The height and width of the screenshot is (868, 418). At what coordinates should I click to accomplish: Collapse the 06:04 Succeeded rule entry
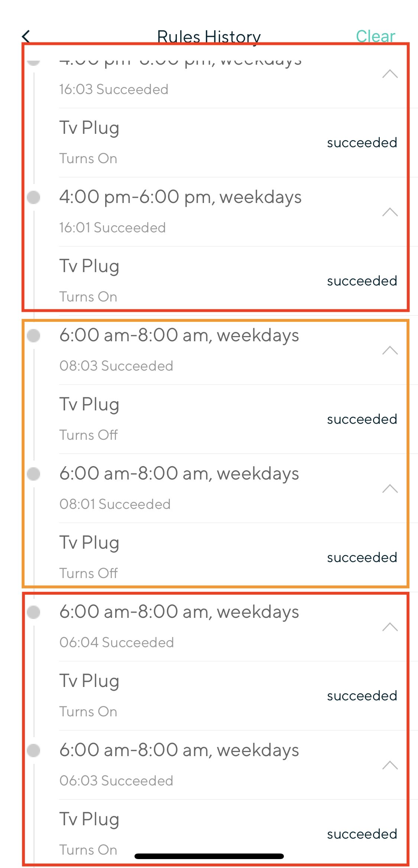click(x=390, y=627)
